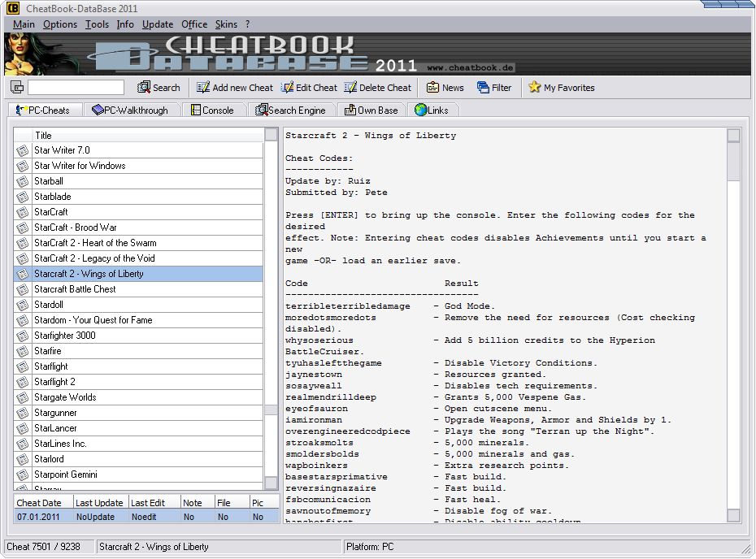Image resolution: width=756 pixels, height=559 pixels.
Task: Click Add new Cheat toolbar button
Action: click(x=235, y=88)
